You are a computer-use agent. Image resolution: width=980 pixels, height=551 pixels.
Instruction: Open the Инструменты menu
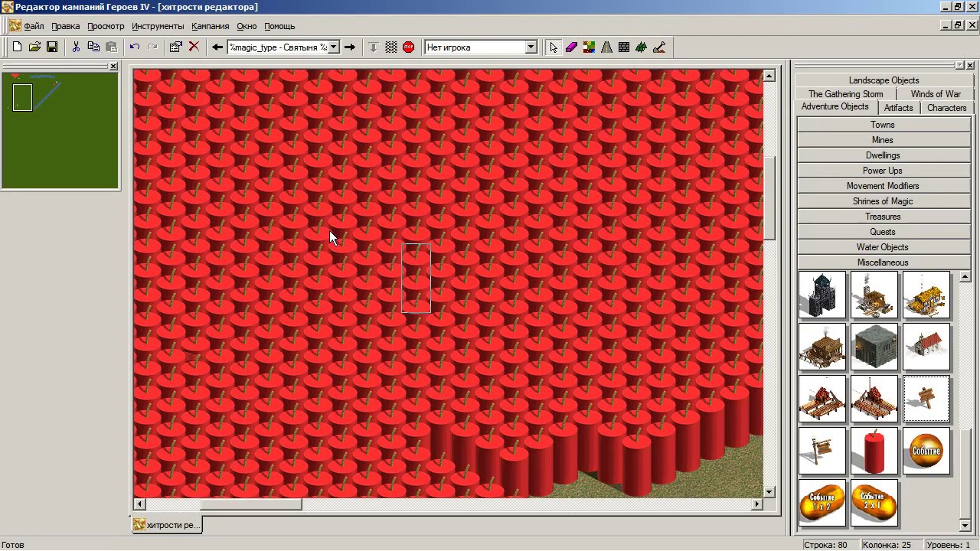158,26
